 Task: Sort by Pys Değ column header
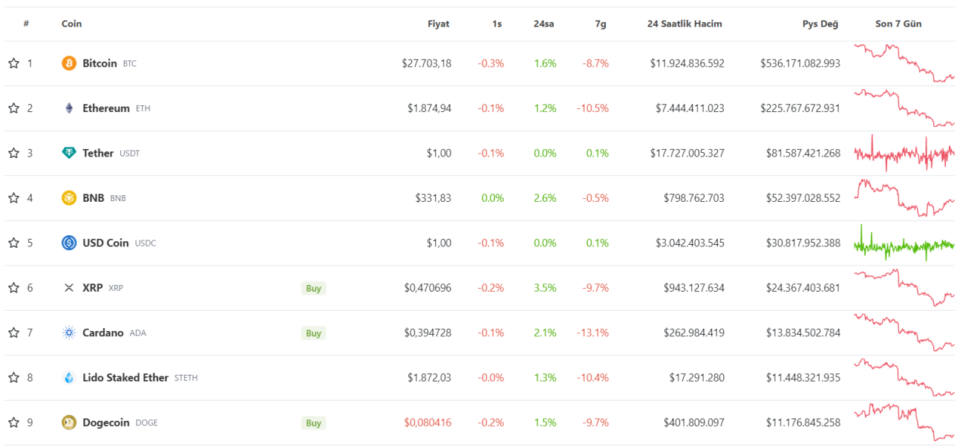click(820, 24)
